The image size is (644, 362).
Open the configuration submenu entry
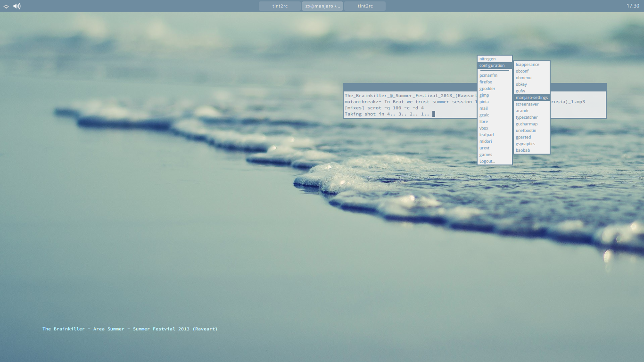click(495, 66)
